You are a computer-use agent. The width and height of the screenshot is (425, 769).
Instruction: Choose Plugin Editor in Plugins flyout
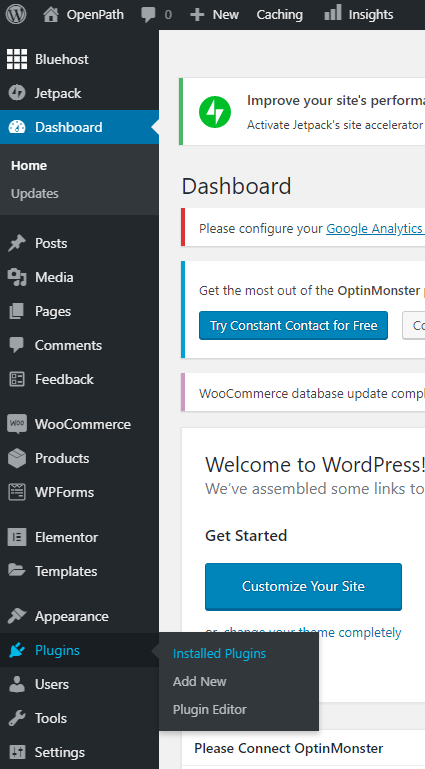(210, 710)
